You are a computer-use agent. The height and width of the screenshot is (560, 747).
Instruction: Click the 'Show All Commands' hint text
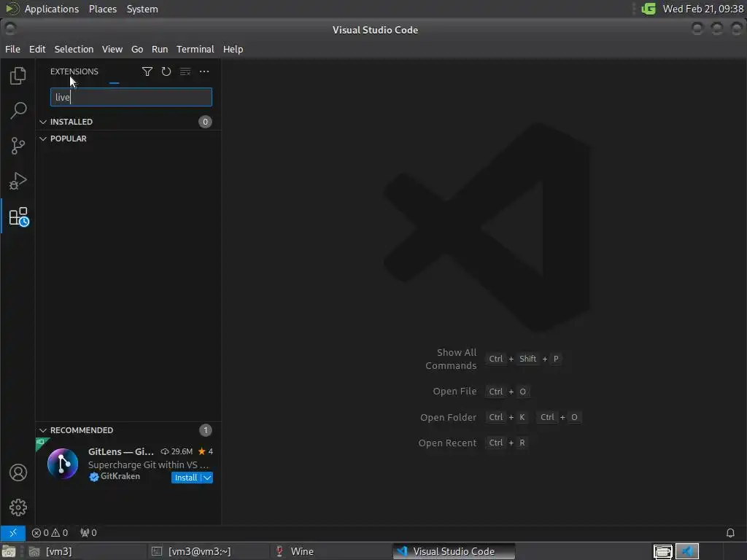click(x=451, y=359)
